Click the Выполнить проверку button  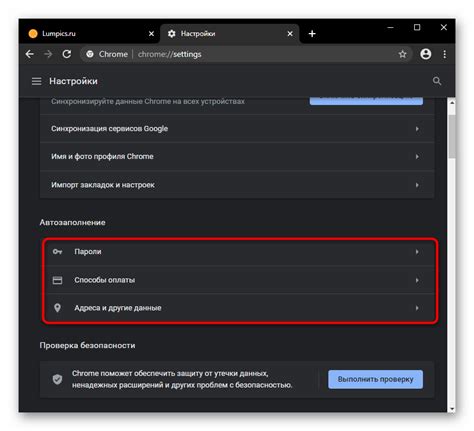click(x=375, y=379)
